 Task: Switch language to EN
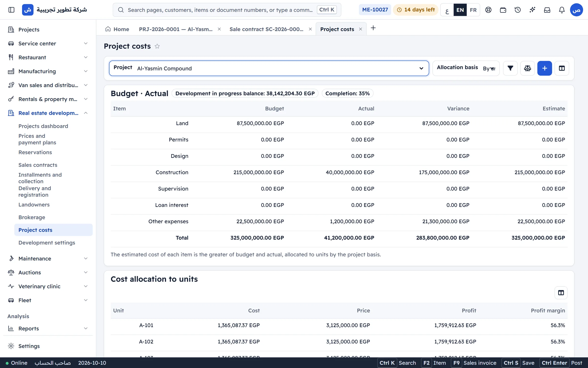tap(460, 10)
